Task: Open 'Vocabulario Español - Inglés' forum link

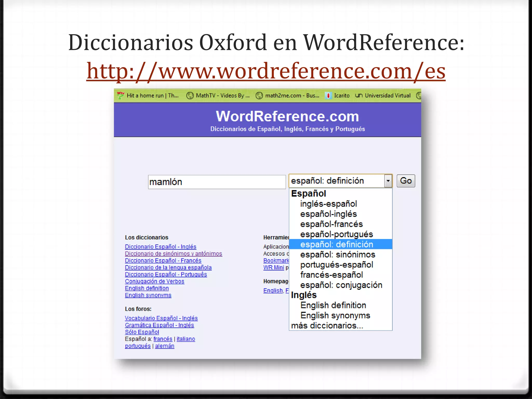Action: (161, 318)
